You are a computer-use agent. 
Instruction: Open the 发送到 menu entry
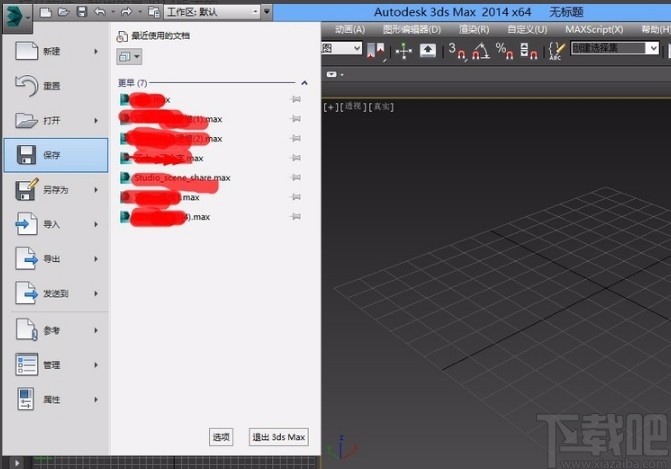point(56,294)
